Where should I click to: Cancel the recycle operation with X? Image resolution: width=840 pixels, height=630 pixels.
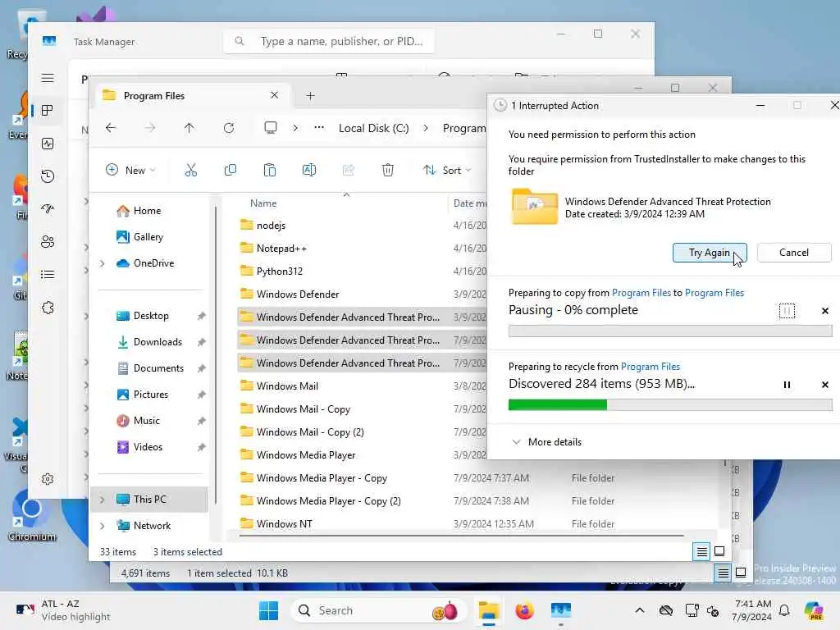click(825, 385)
